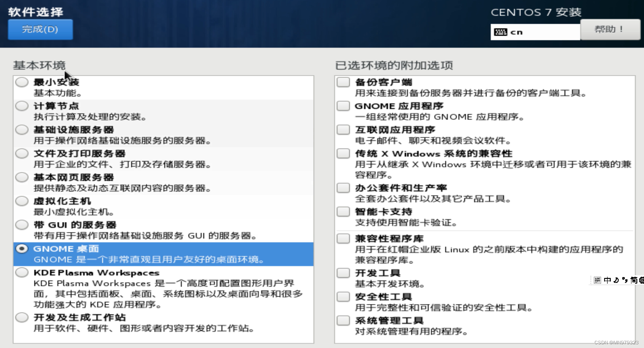
Task: Check the 开发工具 add-on
Action: 343,273
